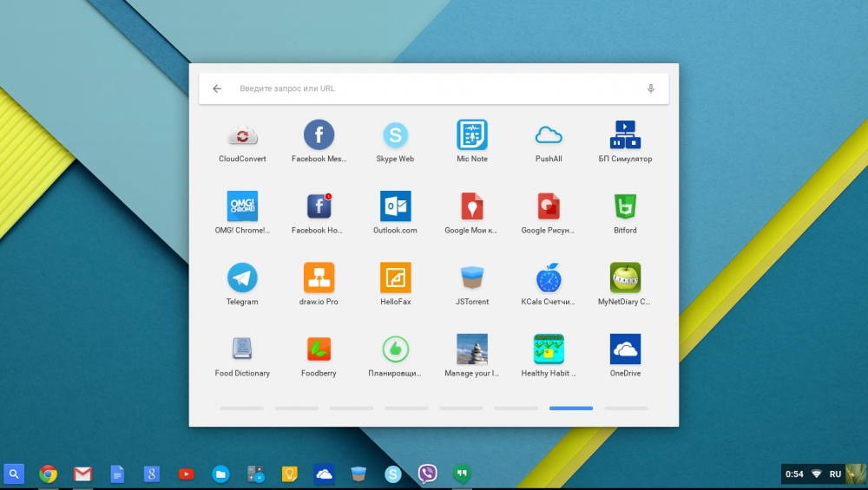This screenshot has height=490, width=868.
Task: Click the voice search microphone icon
Action: tap(651, 88)
